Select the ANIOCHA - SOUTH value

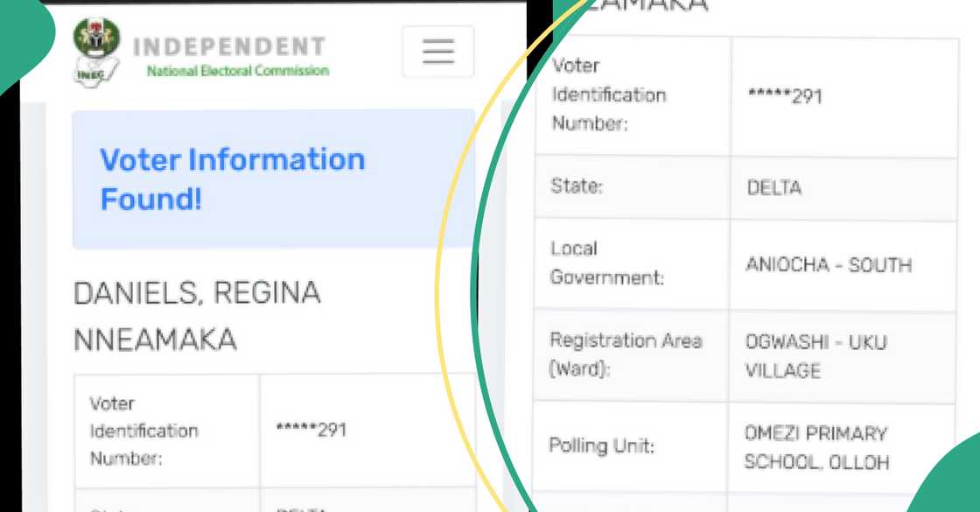[828, 264]
